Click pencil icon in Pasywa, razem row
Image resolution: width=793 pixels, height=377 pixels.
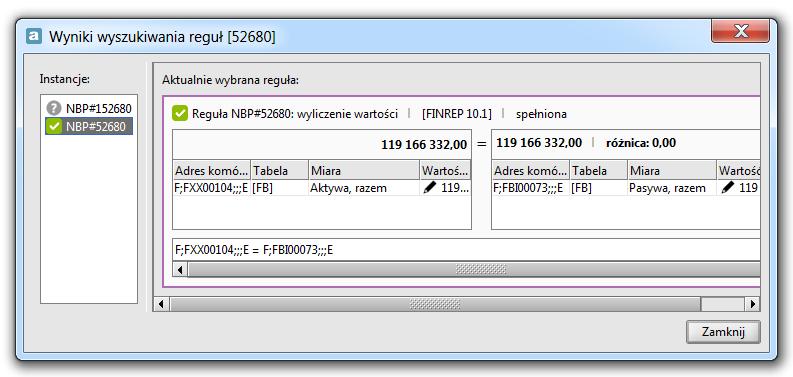728,188
